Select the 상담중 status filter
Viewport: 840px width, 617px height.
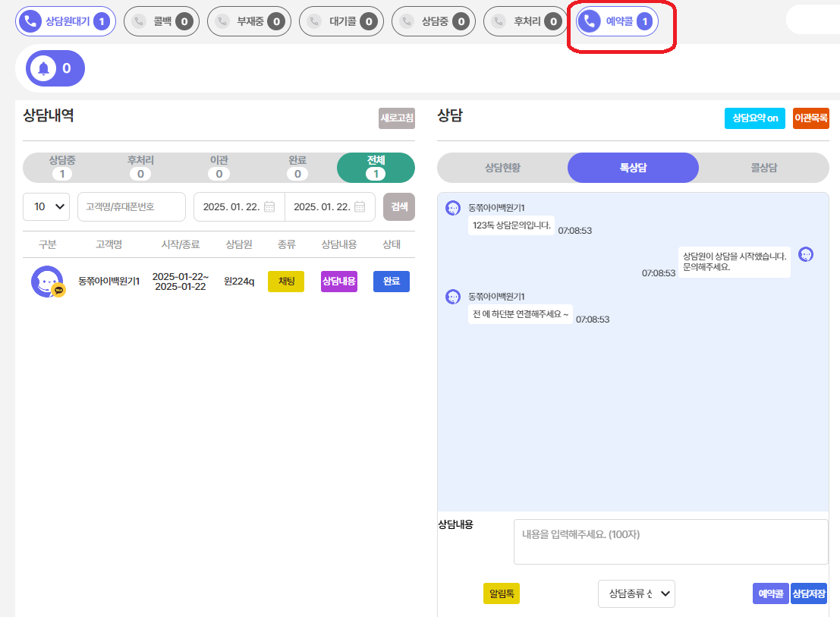pos(62,167)
